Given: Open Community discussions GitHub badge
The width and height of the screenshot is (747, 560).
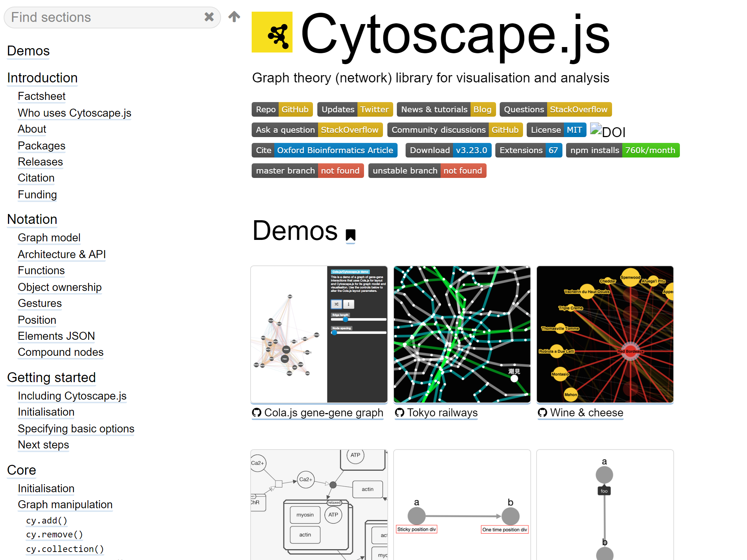Looking at the screenshot, I should pyautogui.click(x=455, y=130).
